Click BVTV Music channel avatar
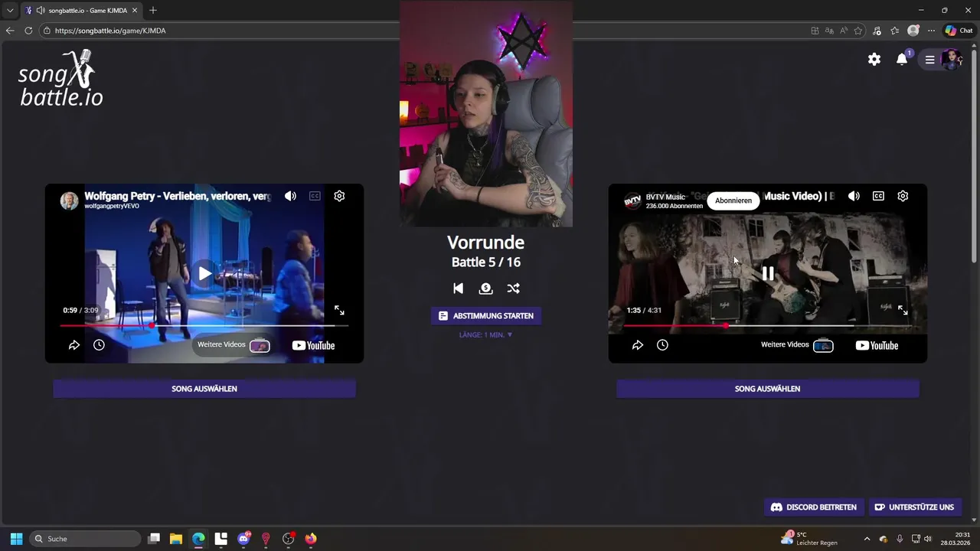The image size is (980, 551). 632,201
